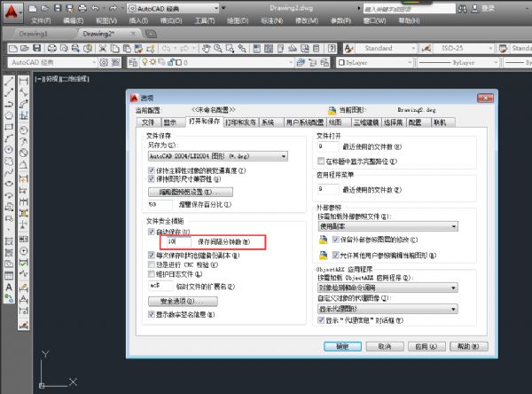Switch to the 打印和发布 options tab
The height and width of the screenshot is (394, 532).
click(240, 122)
